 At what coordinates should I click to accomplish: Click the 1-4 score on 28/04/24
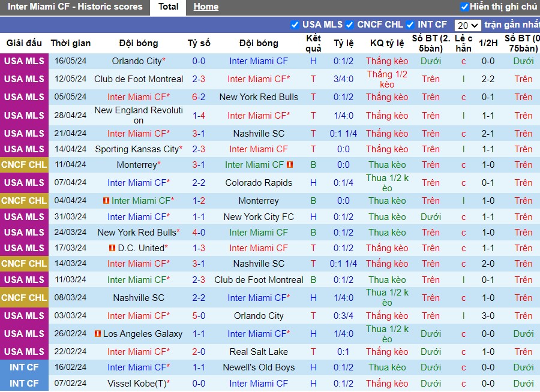[x=199, y=115]
